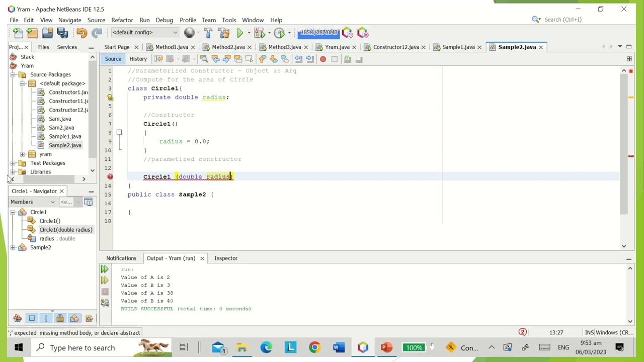644x362 pixels.
Task: Open the Notifications tab
Action: point(121,258)
